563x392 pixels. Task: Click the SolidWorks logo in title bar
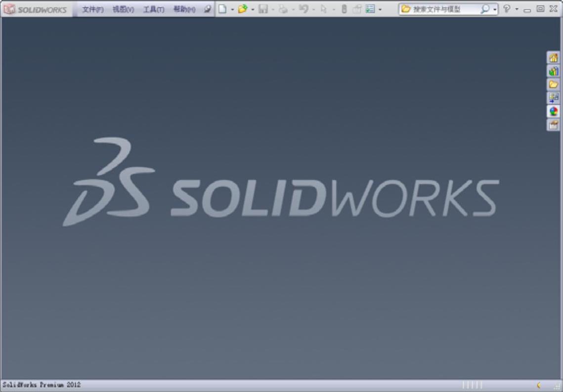35,9
